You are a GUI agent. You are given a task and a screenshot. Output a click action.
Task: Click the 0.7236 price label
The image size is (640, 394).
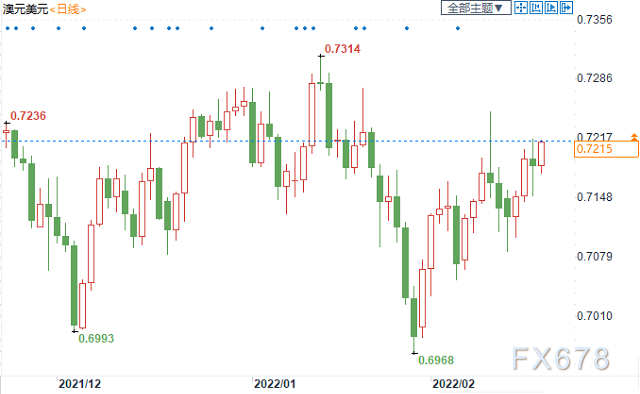(28, 116)
